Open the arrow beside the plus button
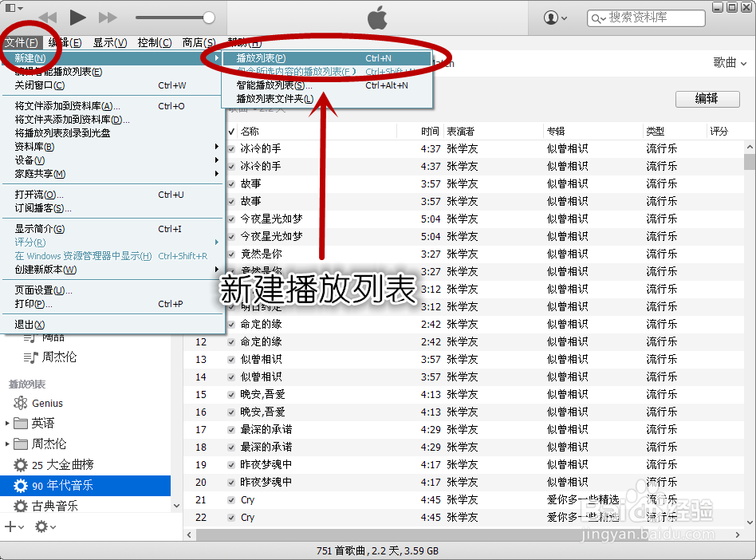The image size is (756, 560). coord(22,527)
